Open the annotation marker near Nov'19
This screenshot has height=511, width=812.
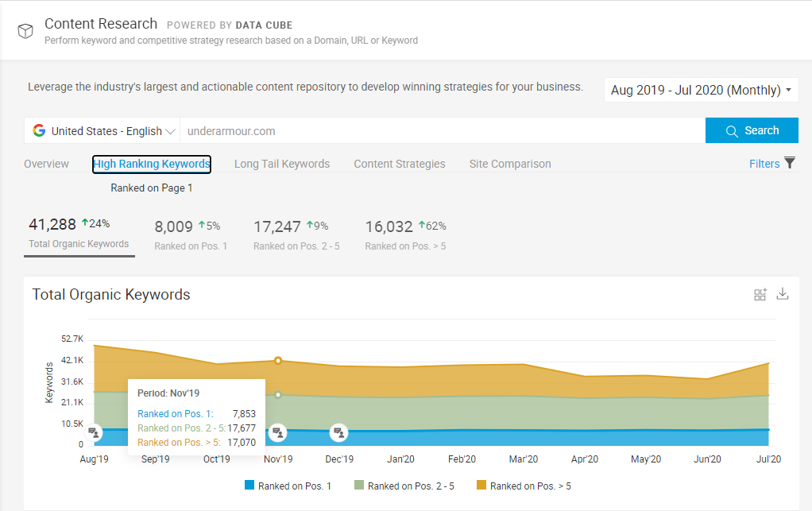point(277,432)
